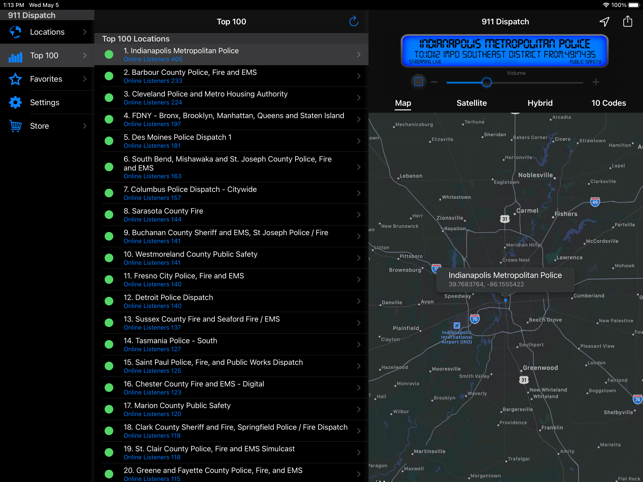
Task: Adjust the Volume slider handle
Action: coord(487,82)
